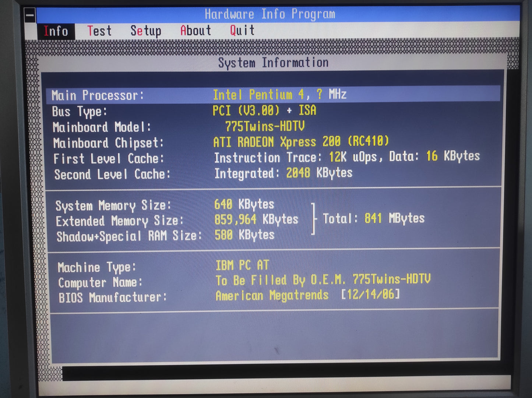Open the Info menu
The image size is (532, 398).
click(x=56, y=31)
